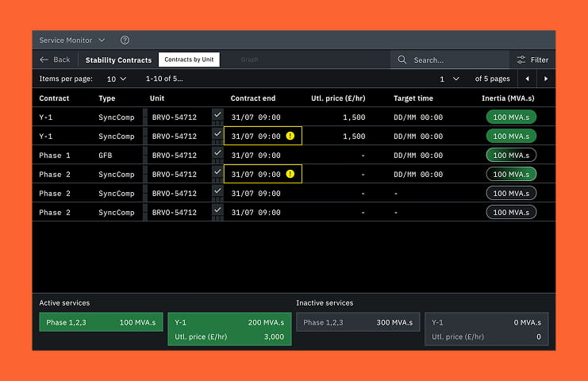Viewport: 588px width, 381px height.
Task: Go to previous page arrow
Action: (528, 79)
